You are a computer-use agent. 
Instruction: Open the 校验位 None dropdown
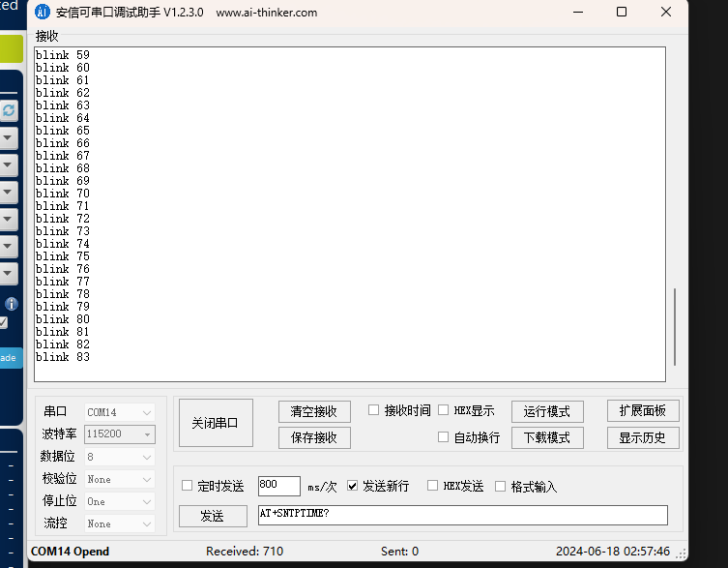(x=119, y=479)
